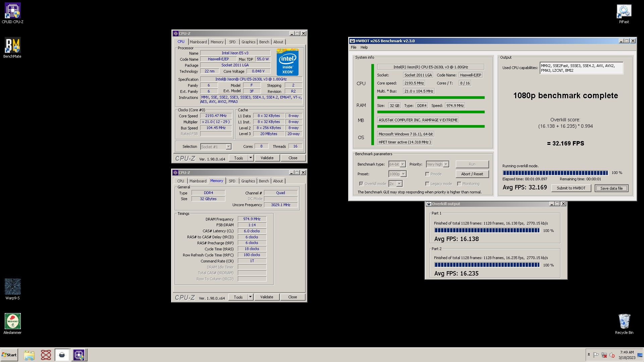Click the HWBOT x265 taskbar icon
This screenshot has height=362, width=644.
tap(62, 355)
